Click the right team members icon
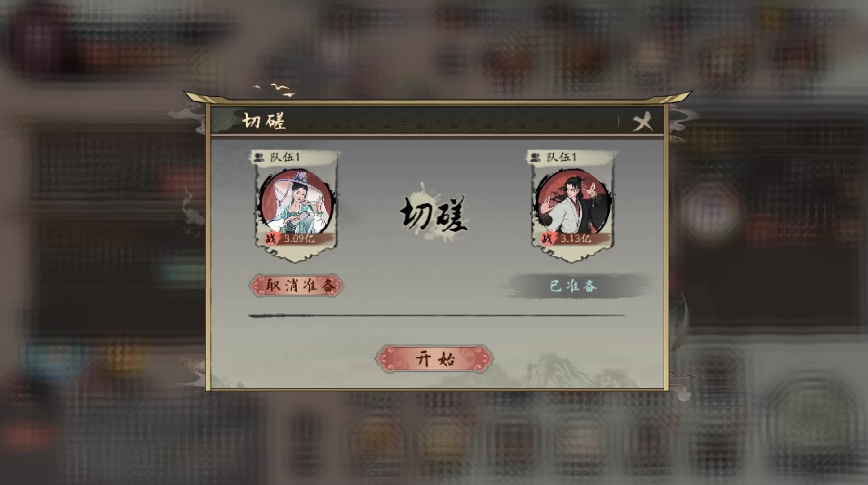The image size is (868, 485). (535, 157)
